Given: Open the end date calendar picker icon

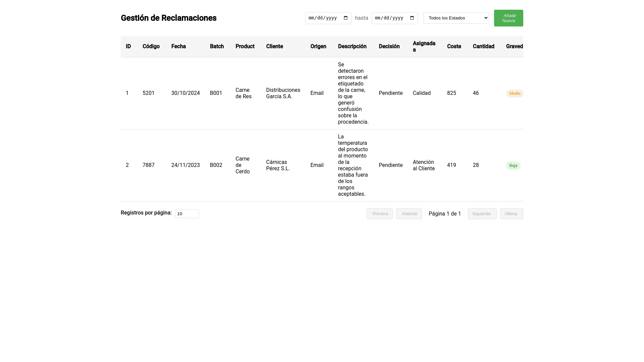Looking at the screenshot, I should click(x=412, y=18).
